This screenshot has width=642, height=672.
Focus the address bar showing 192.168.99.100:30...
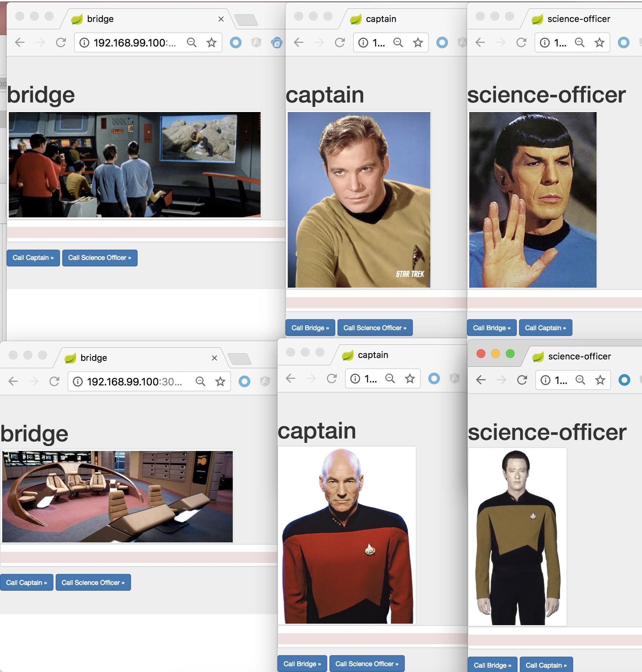coord(134,382)
